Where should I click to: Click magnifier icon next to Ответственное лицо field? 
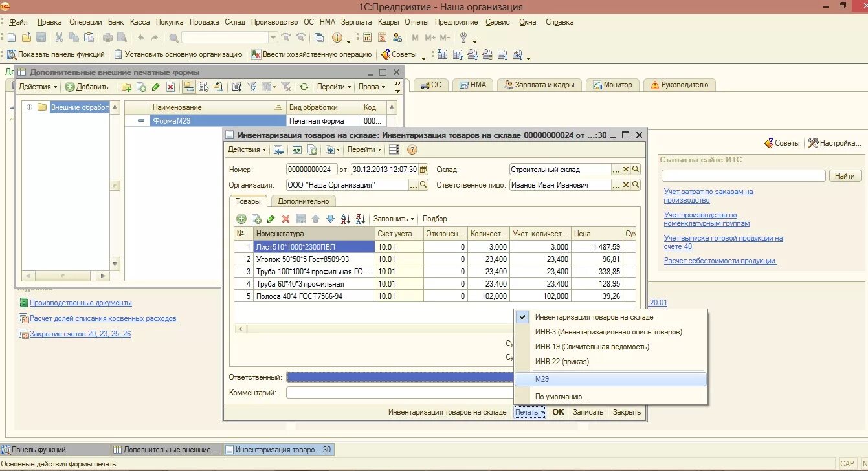(636, 185)
